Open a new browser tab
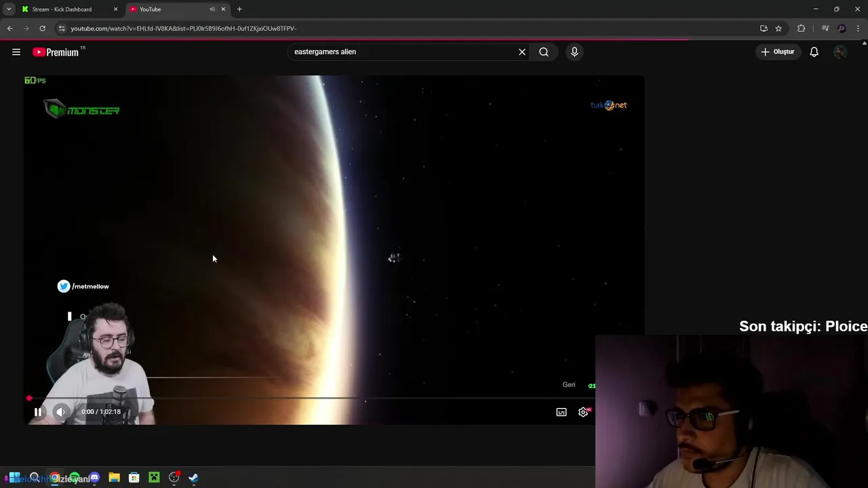 [239, 9]
